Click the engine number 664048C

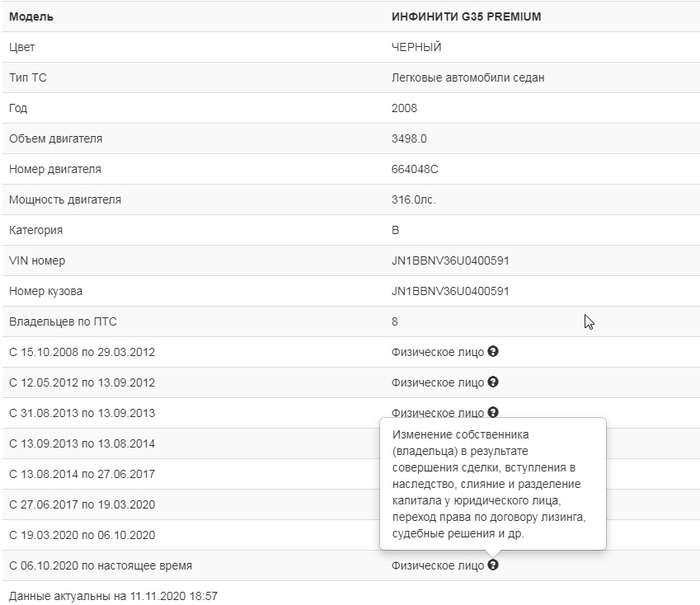click(x=415, y=169)
